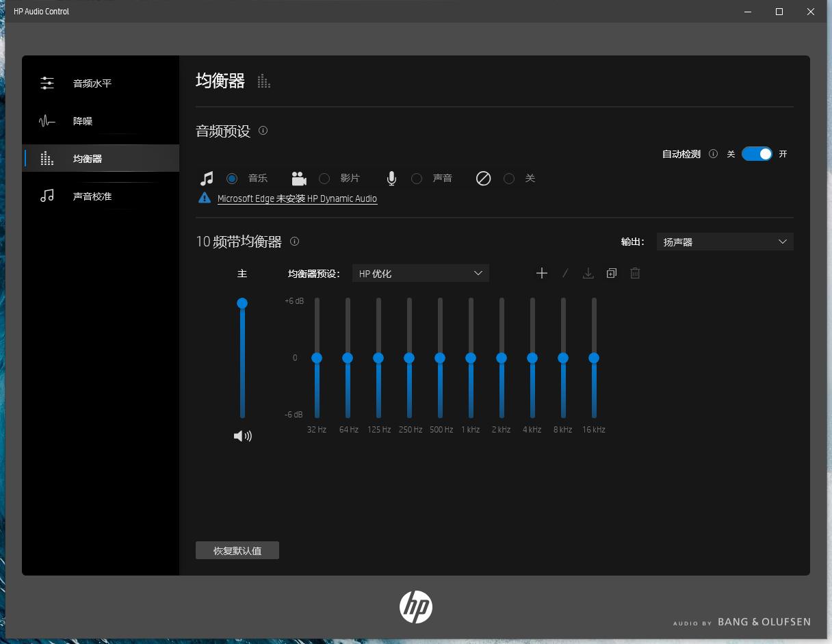
Task: Open the 输出 output device dropdown
Action: [724, 241]
